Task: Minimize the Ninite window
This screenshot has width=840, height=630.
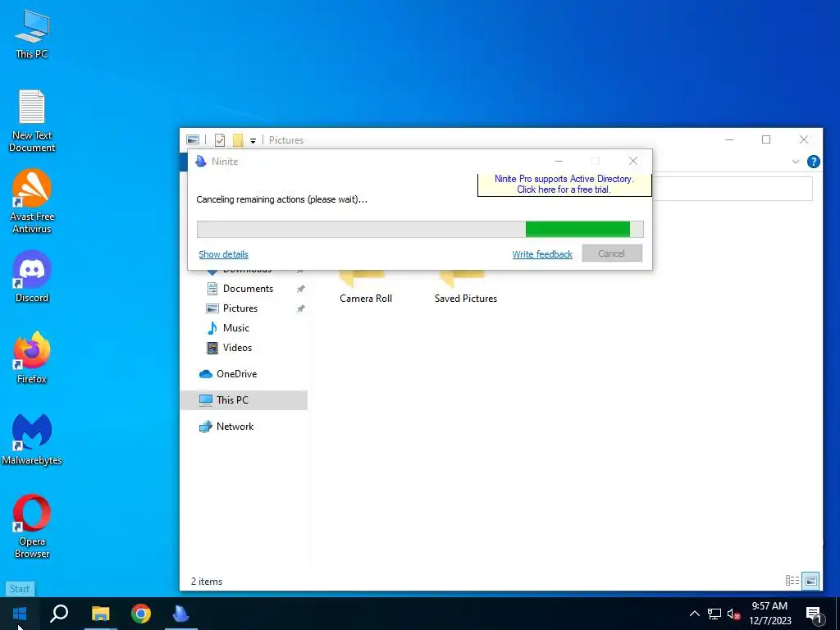Action: (x=558, y=161)
